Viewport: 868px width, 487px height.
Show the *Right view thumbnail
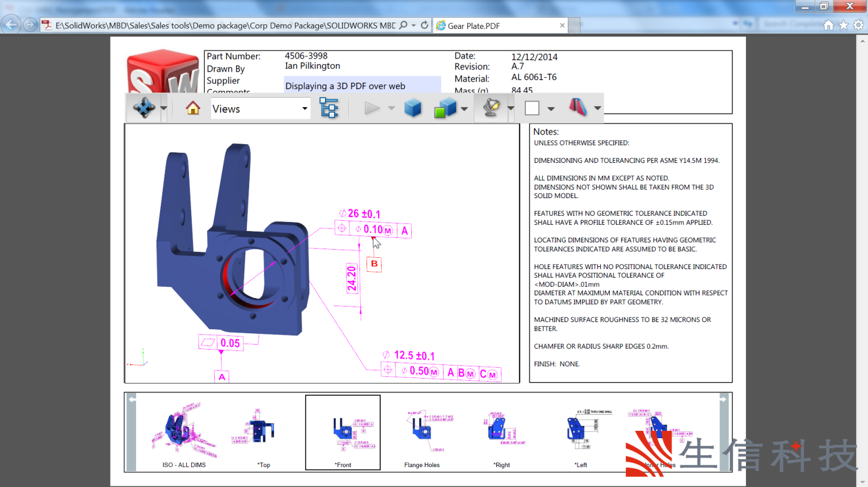coord(502,434)
